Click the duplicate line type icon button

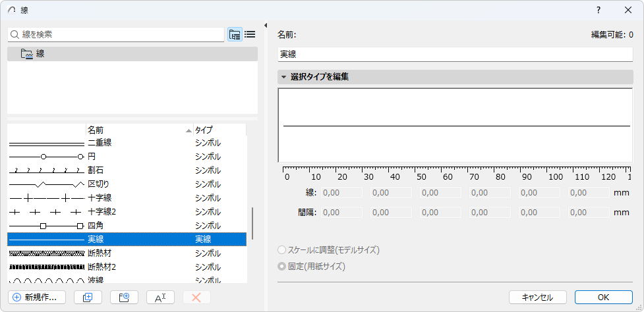(88, 298)
